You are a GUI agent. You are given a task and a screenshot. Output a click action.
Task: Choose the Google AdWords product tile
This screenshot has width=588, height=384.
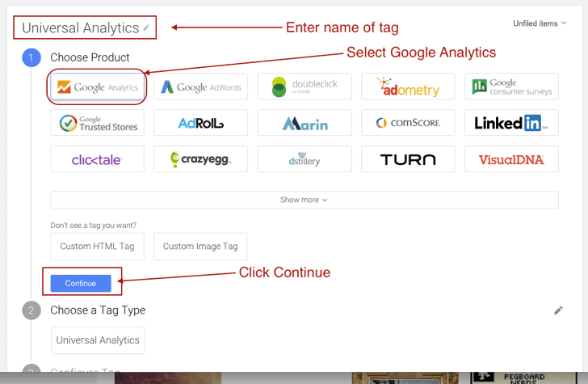(x=200, y=87)
